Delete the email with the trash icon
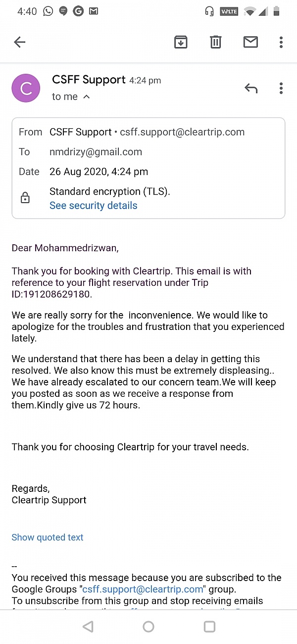 tap(215, 42)
